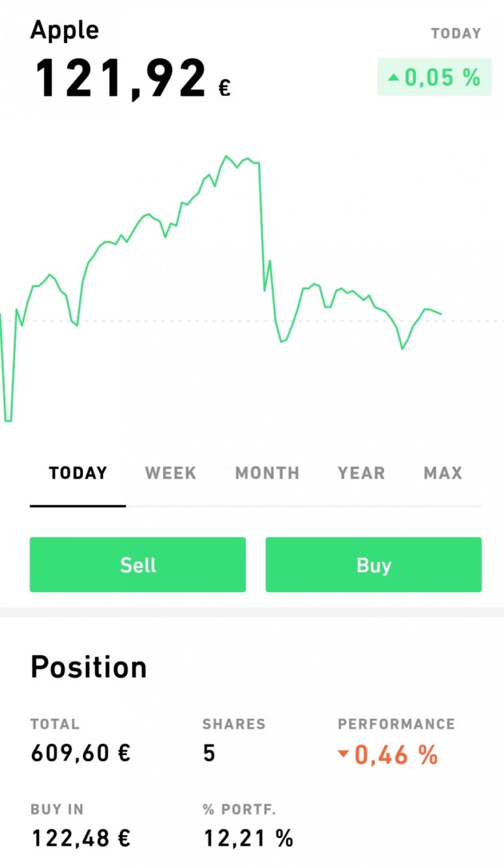The height and width of the screenshot is (866, 504).
Task: Switch to the YEAR chart range
Action: click(x=361, y=473)
